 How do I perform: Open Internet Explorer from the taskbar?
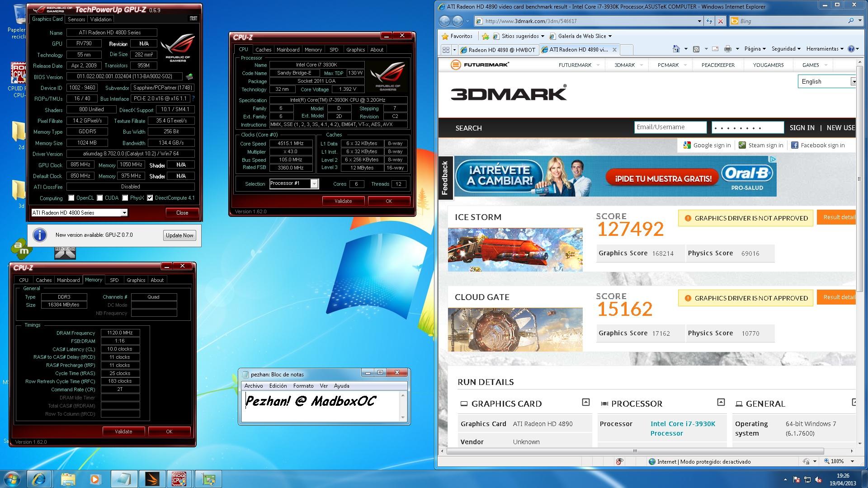pyautogui.click(x=39, y=479)
